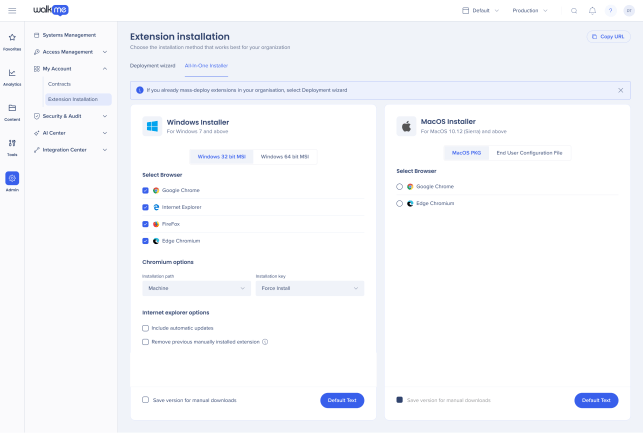
Task: Uncheck the Internet Explorer browser checkbox
Action: [145, 207]
